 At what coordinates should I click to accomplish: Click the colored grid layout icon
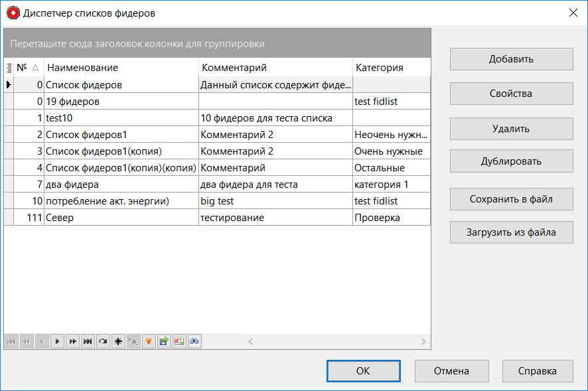(x=179, y=341)
